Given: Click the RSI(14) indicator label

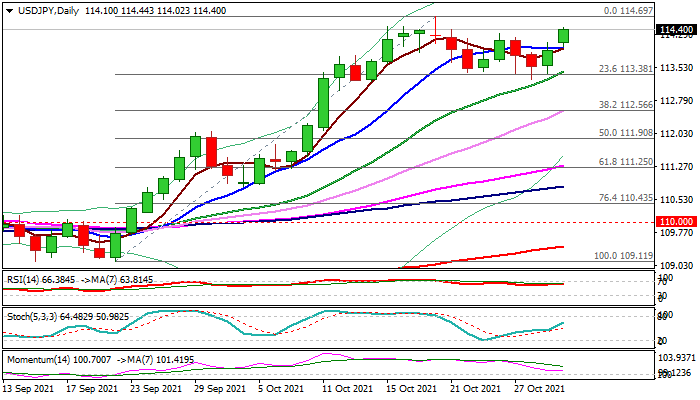Looking at the screenshot, I should pyautogui.click(x=20, y=279).
